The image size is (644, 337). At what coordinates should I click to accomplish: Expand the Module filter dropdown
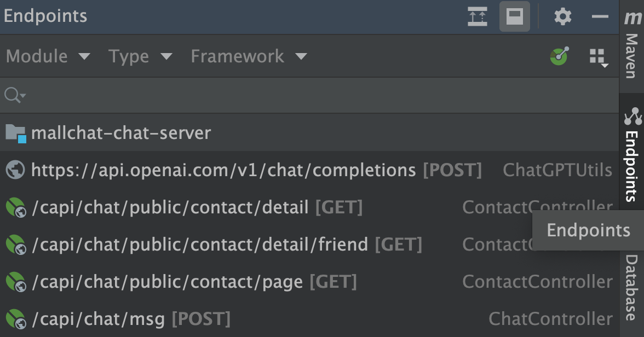point(48,56)
